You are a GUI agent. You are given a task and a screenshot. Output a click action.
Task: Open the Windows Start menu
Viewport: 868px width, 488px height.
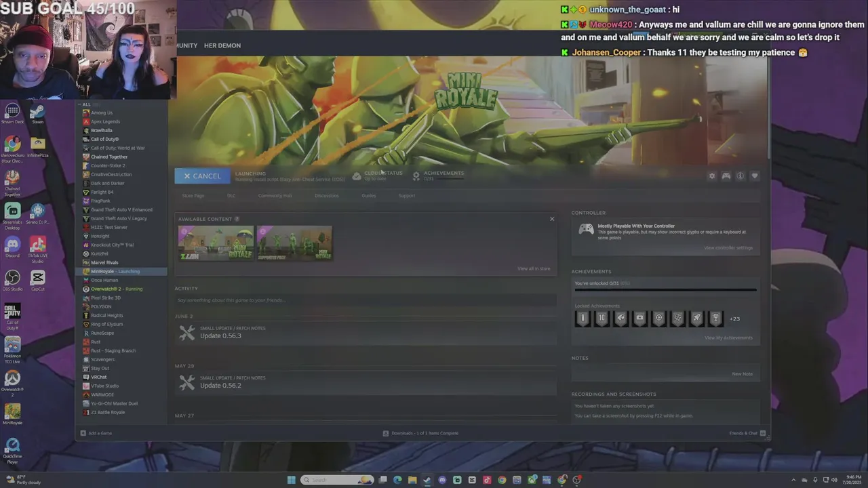tap(291, 480)
